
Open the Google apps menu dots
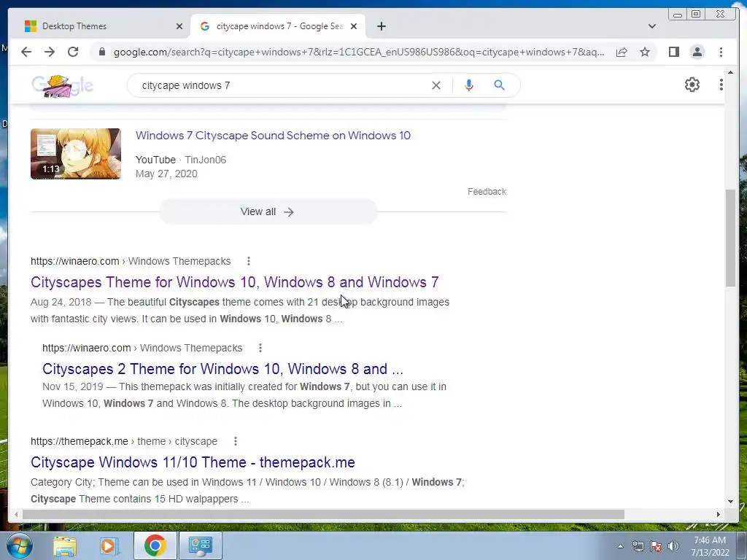click(721, 85)
